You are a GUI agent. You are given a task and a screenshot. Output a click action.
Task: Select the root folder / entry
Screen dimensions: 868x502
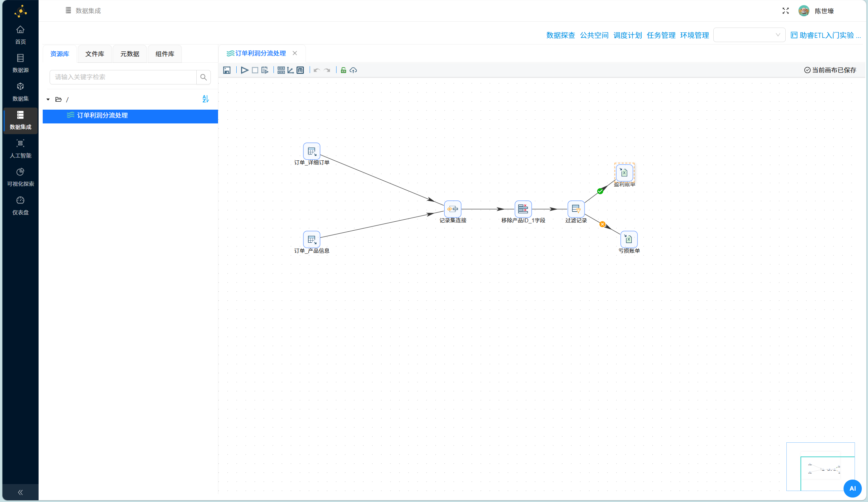62,100
